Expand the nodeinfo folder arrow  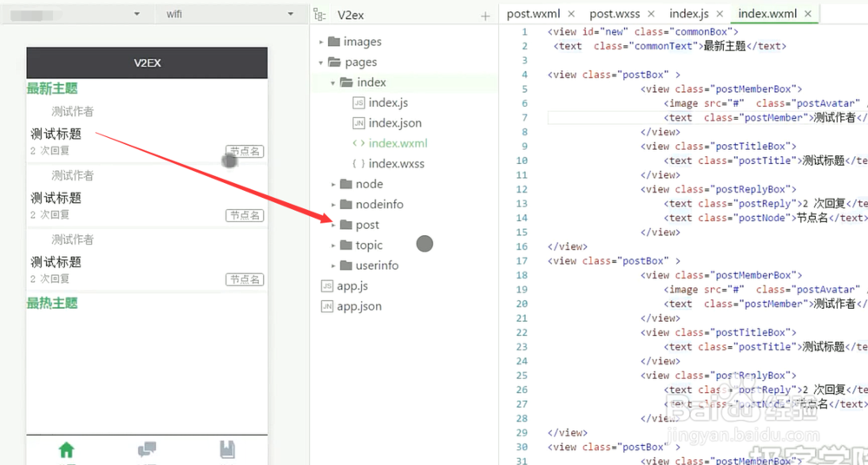click(333, 205)
